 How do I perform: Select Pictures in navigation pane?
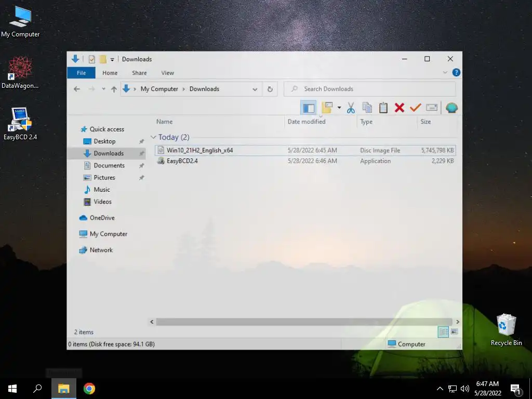pyautogui.click(x=104, y=178)
